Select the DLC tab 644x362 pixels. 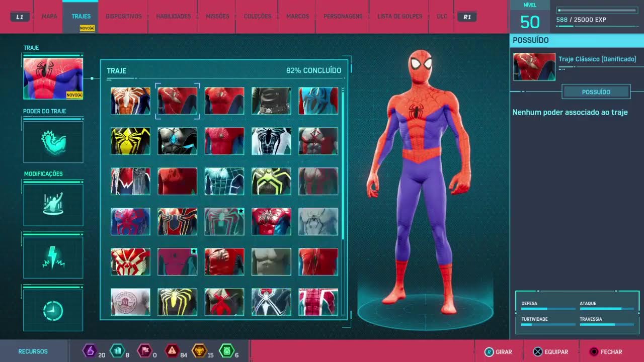click(442, 17)
